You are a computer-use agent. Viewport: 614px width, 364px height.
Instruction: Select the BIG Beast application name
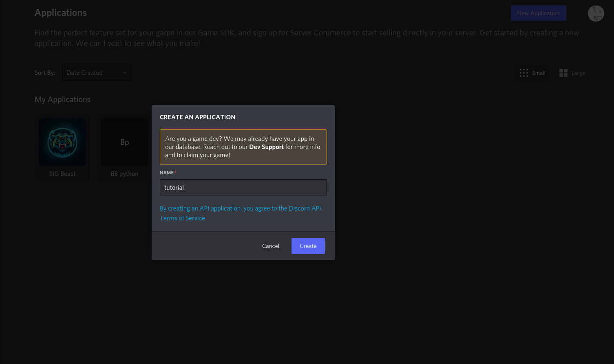(62, 174)
